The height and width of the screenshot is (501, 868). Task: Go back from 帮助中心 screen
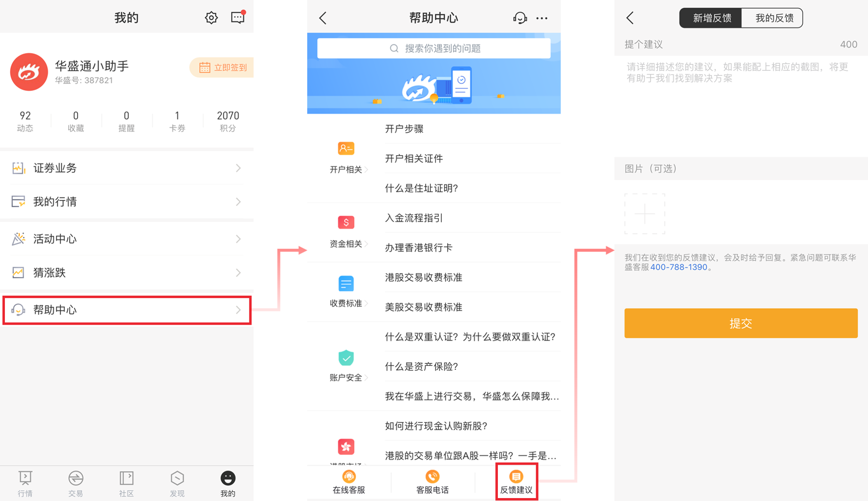tap(323, 18)
